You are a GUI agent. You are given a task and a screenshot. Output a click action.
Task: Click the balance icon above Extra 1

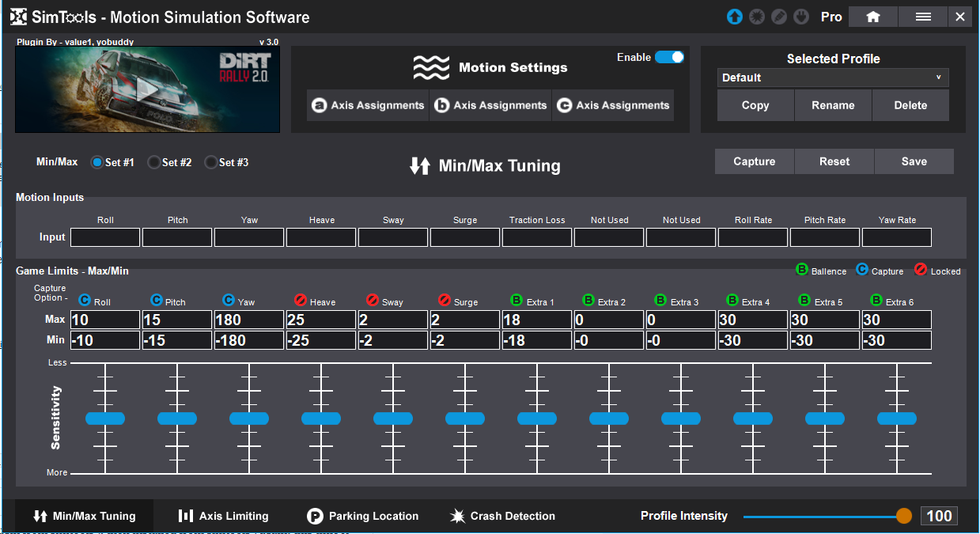[x=516, y=301]
